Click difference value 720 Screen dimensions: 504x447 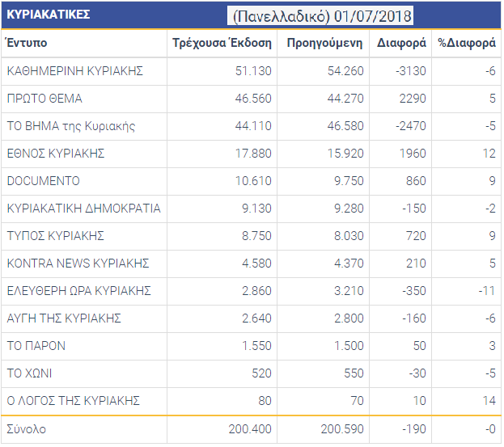[x=417, y=236]
